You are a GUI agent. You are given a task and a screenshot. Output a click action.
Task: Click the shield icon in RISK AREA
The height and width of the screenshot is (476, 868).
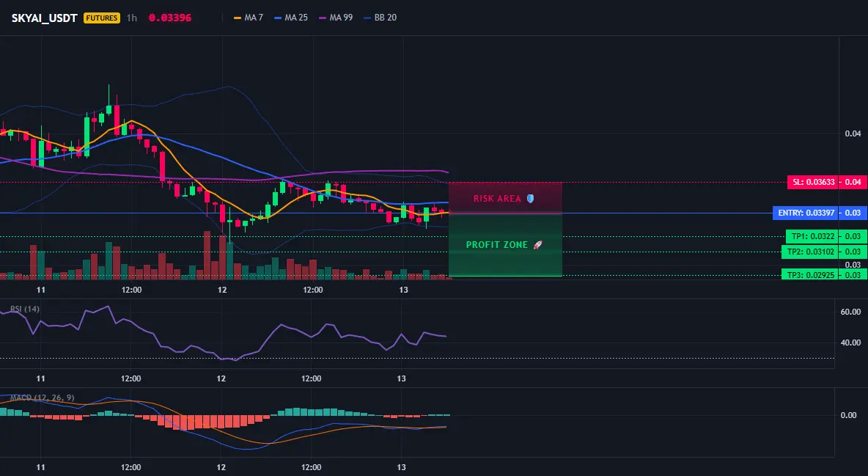click(x=530, y=198)
